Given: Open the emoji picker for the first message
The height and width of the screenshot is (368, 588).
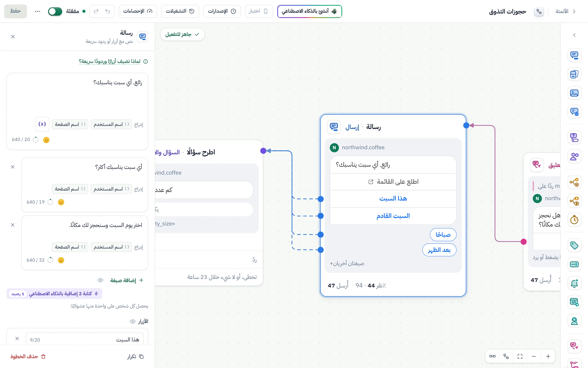Looking at the screenshot, I should point(46,140).
